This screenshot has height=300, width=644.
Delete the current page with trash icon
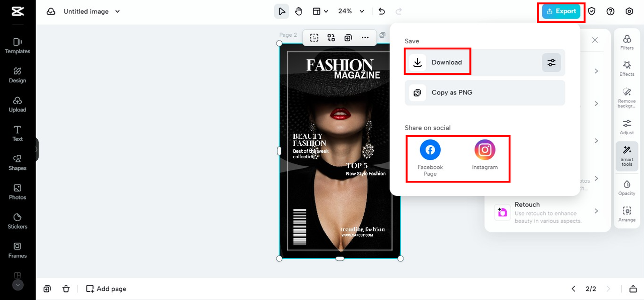pos(66,289)
